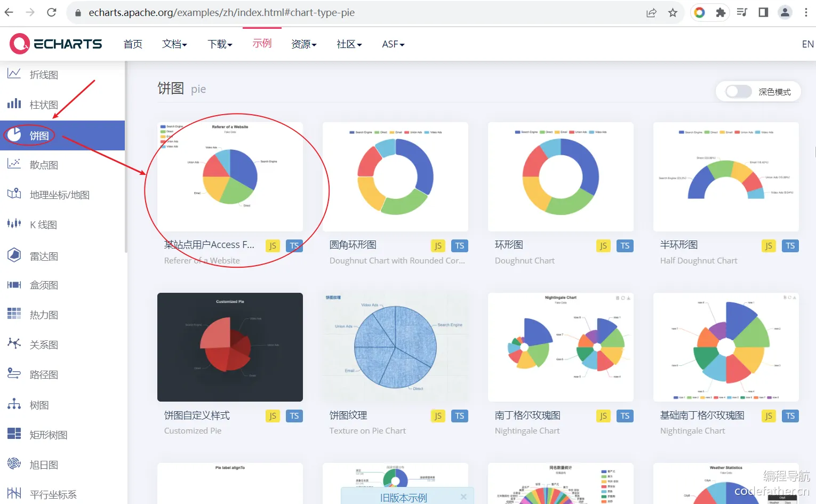The width and height of the screenshot is (816, 504).
Task: Expand the 资源 dropdown menu
Action: coord(304,44)
